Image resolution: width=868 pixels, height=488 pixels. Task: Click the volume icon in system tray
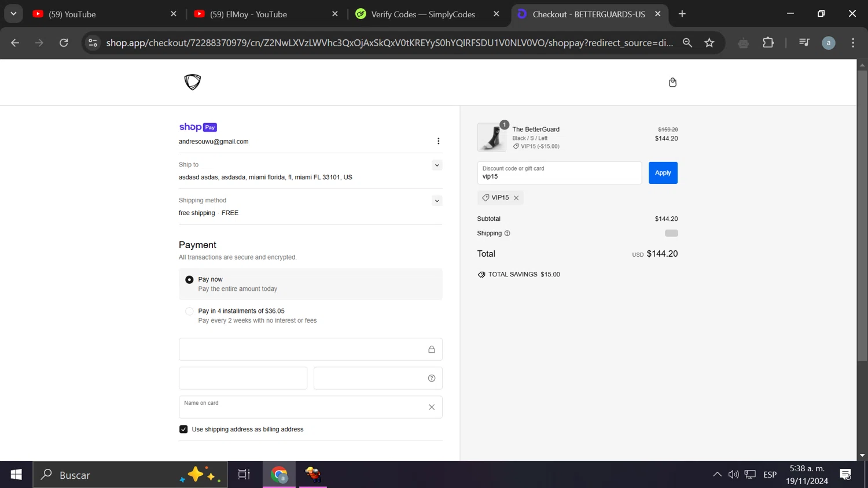click(x=733, y=475)
